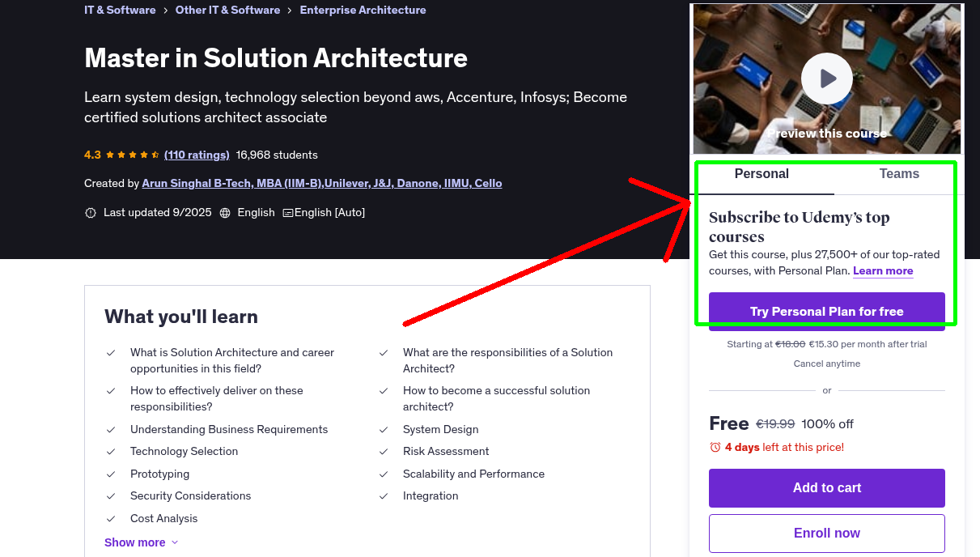The height and width of the screenshot is (557, 980).
Task: Click checkmark icon beside Risk Assessment
Action: 384,452
